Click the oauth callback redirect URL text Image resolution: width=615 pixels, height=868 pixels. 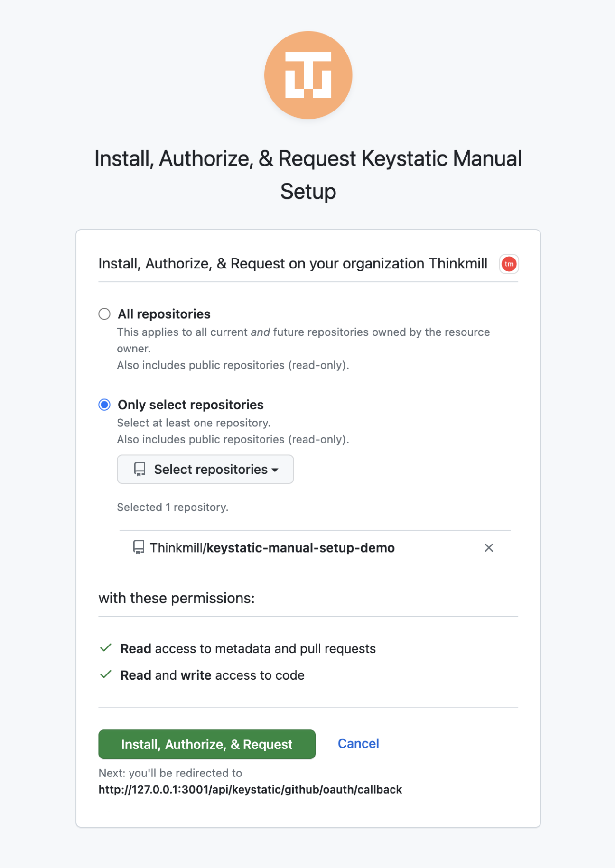pyautogui.click(x=250, y=789)
